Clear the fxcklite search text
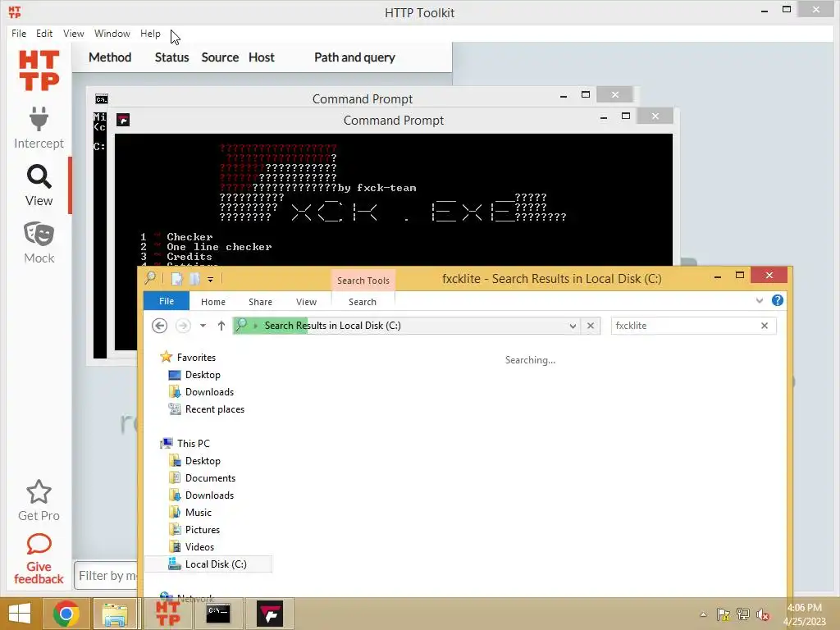 click(765, 326)
